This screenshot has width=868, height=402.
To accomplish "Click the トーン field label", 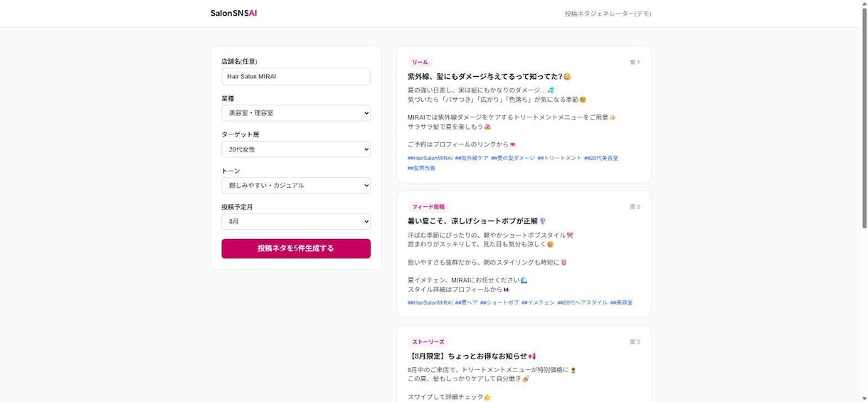I will [x=231, y=171].
